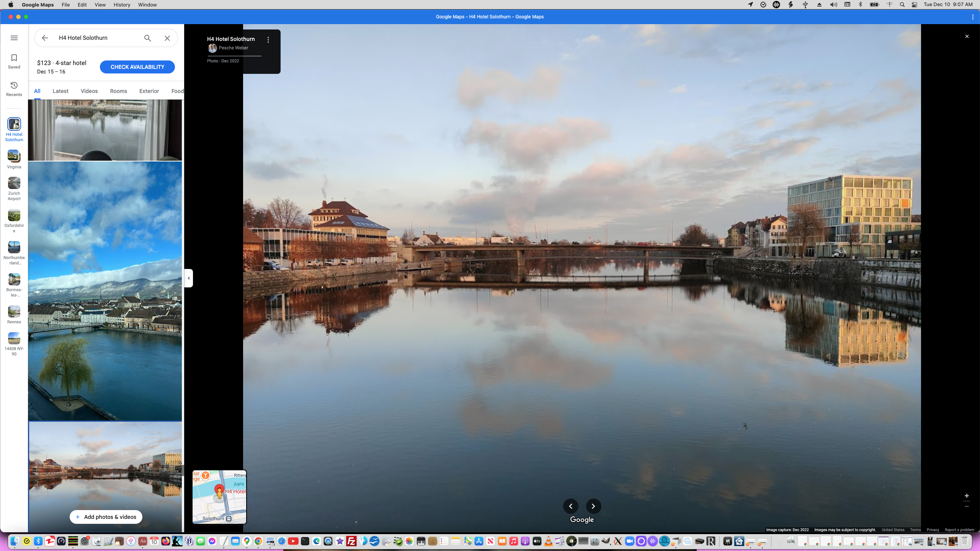Image resolution: width=980 pixels, height=551 pixels.
Task: Show the next photo
Action: (593, 506)
